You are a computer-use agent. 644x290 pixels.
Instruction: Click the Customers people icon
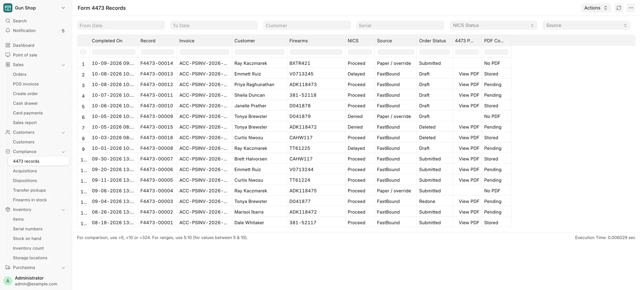tap(8, 132)
